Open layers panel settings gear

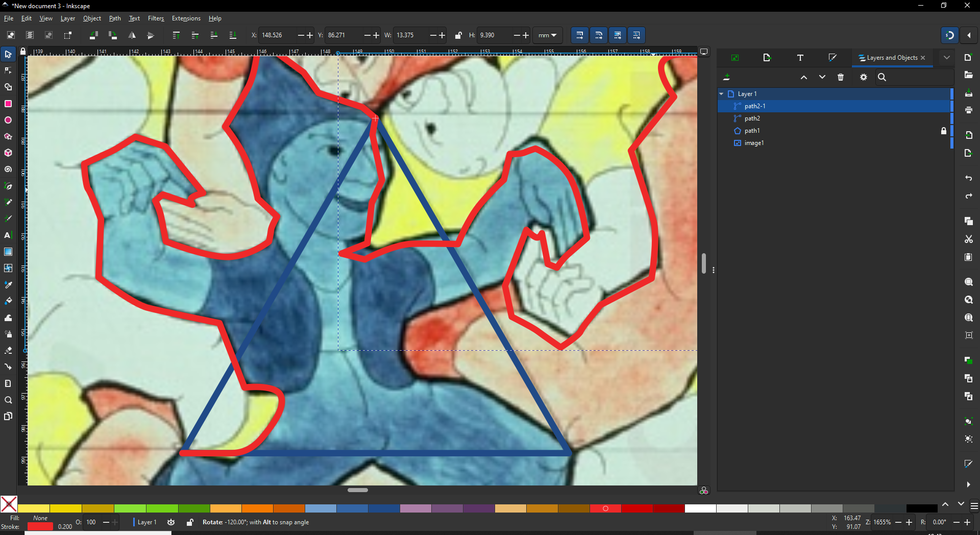coord(863,77)
